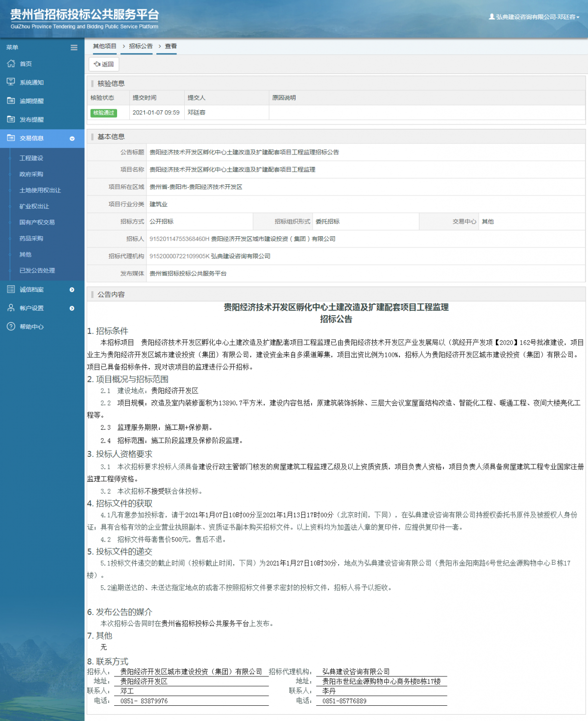Image resolution: width=588 pixels, height=721 pixels.
Task: Click the home icon beside 首页
Action: pyautogui.click(x=11, y=64)
